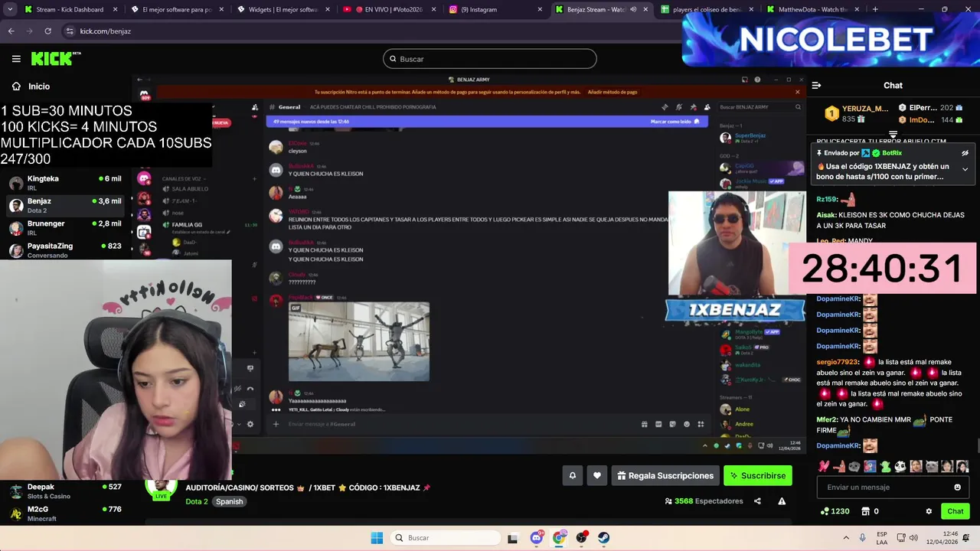This screenshot has height=551, width=980.
Task: Go back in the browser
Action: (11, 31)
